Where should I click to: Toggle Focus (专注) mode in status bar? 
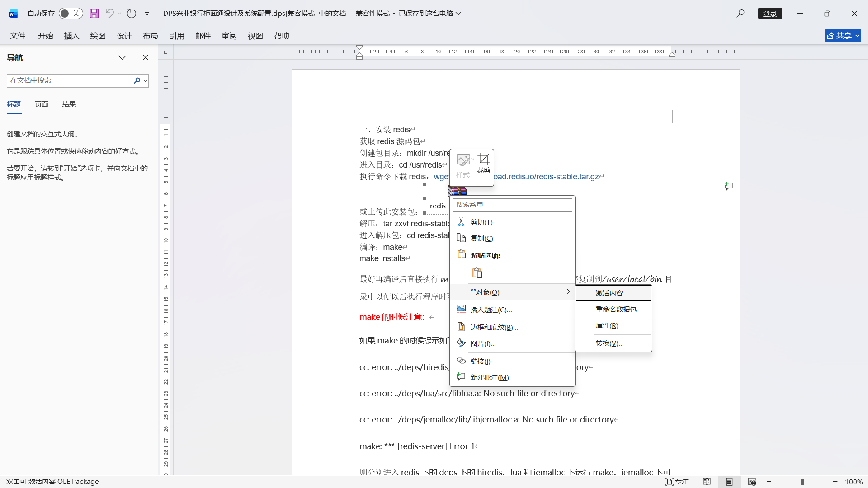tap(677, 482)
